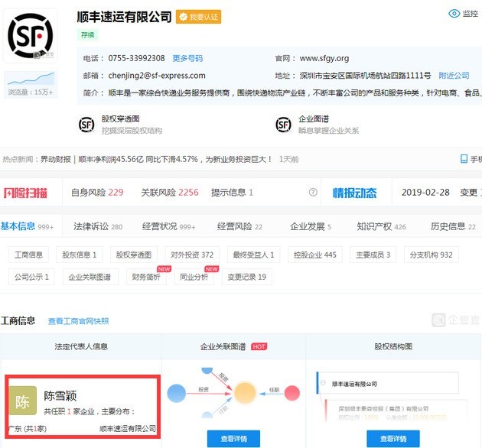Viewport: 482px width, 448px height.
Task: Open the 附近公司 link
Action: pyautogui.click(x=454, y=76)
